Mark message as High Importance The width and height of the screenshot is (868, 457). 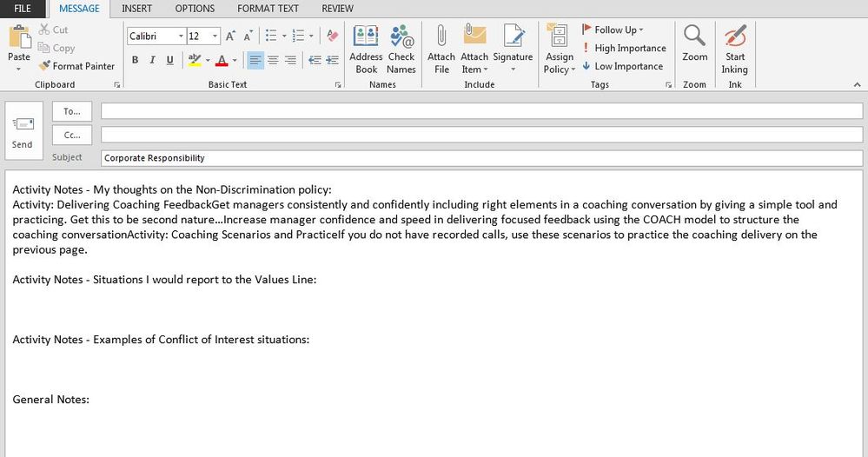click(624, 48)
